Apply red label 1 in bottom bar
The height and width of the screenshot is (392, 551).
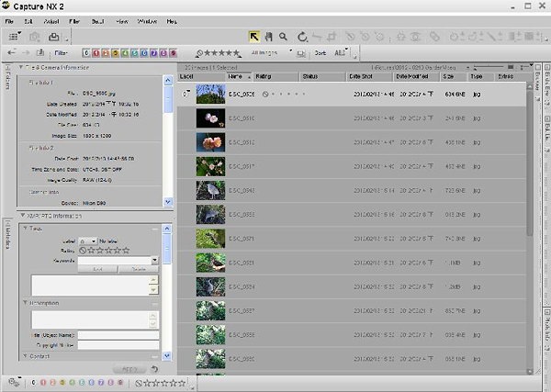(x=43, y=383)
